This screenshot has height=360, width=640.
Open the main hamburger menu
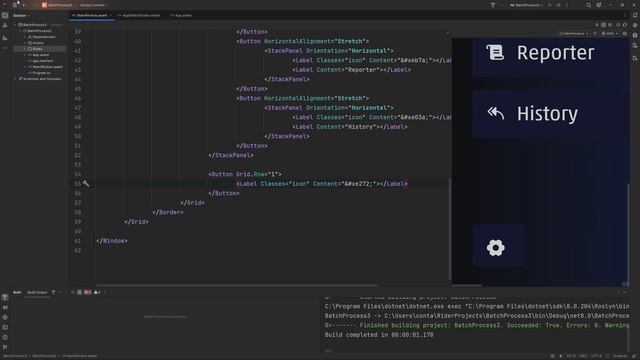15,5
